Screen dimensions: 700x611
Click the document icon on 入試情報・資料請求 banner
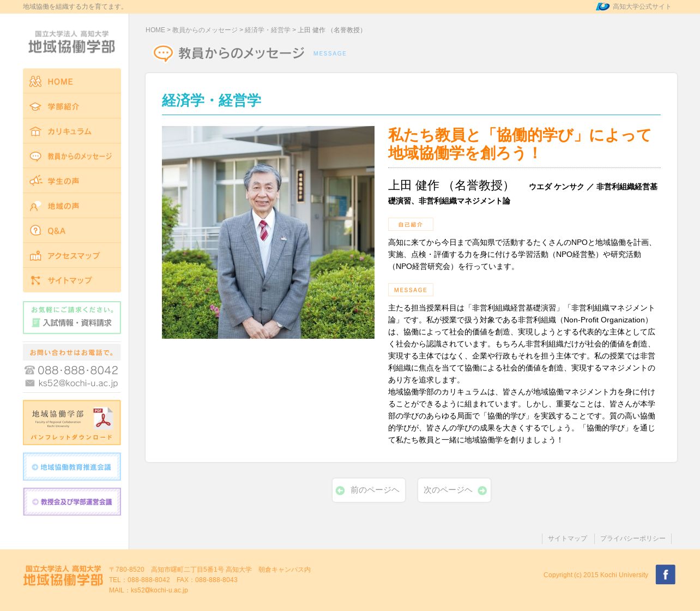pos(36,322)
